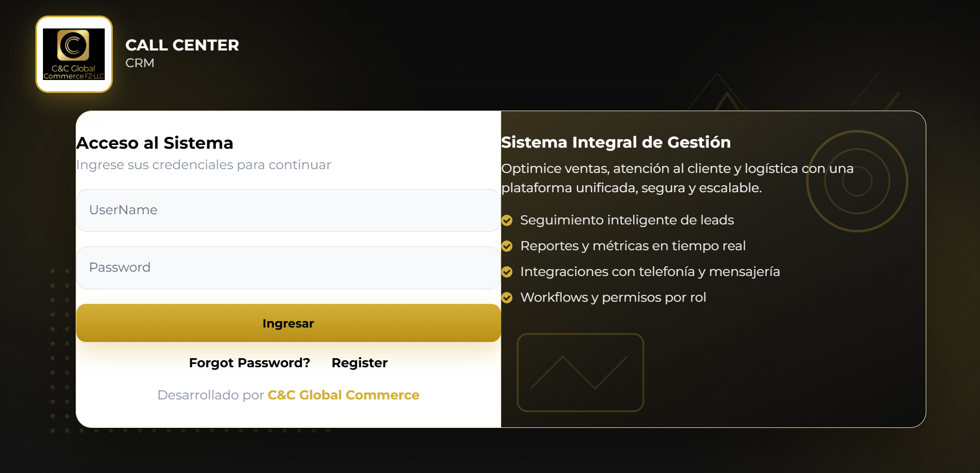Click the C&C Global Commerce logo
Screen dimensions: 980x473
[74, 54]
